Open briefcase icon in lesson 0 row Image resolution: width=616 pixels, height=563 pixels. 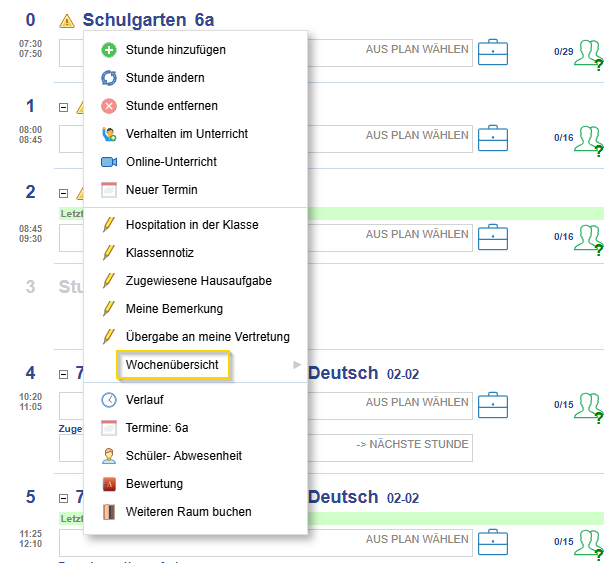[x=493, y=52]
